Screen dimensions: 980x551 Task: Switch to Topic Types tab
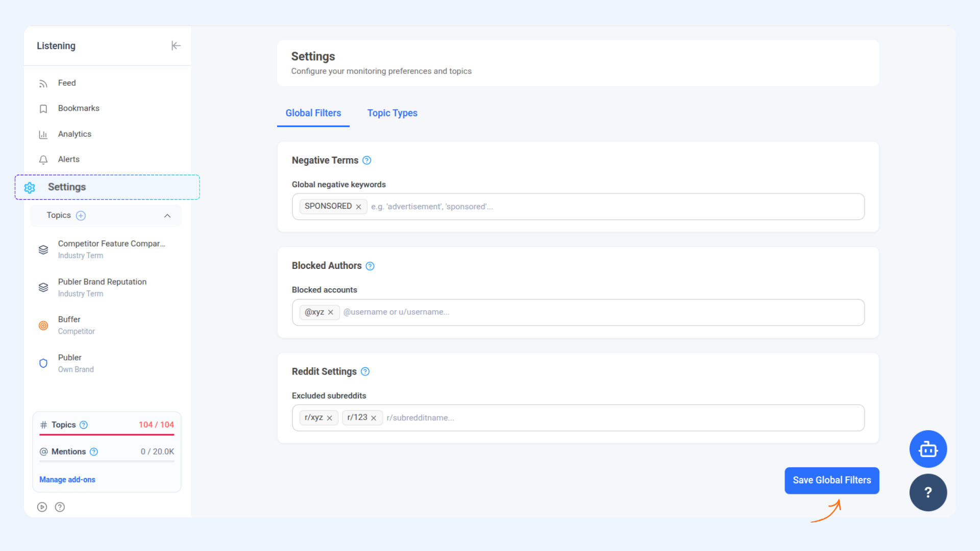[393, 113]
